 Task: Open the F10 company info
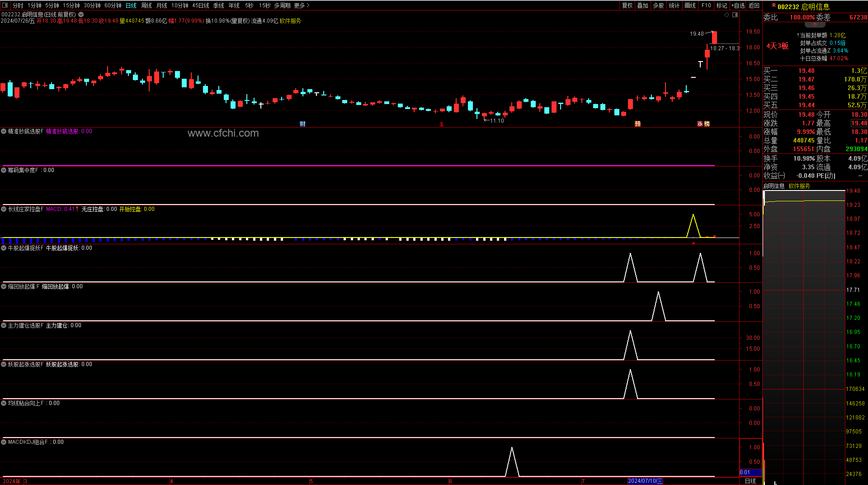[706, 5]
